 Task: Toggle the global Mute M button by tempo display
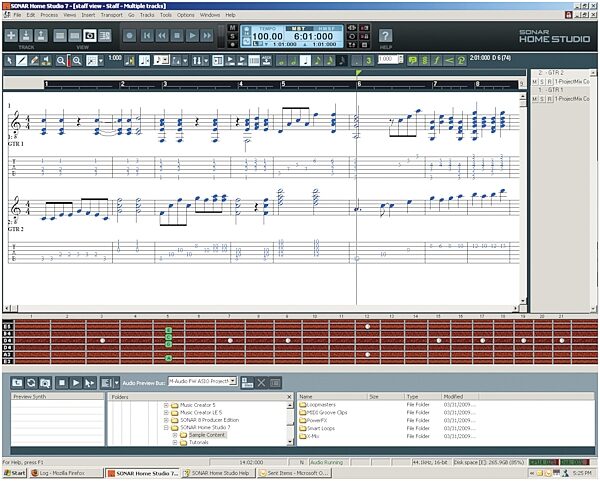point(232,28)
